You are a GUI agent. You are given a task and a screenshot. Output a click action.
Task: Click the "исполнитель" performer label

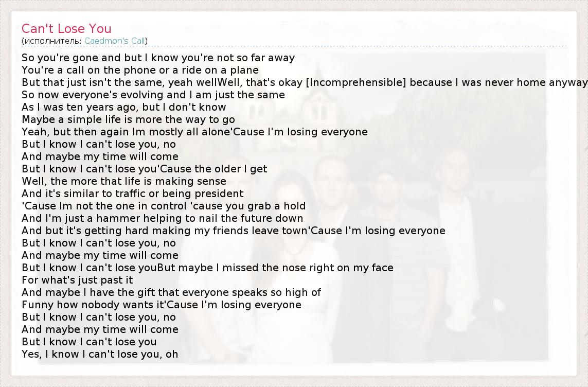52,41
